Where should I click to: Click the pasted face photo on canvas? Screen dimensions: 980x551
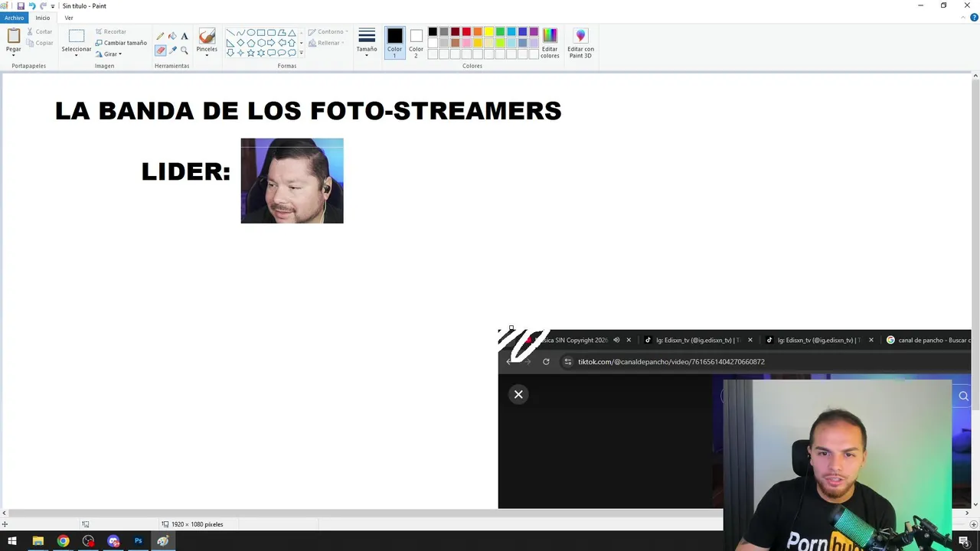pos(292,181)
